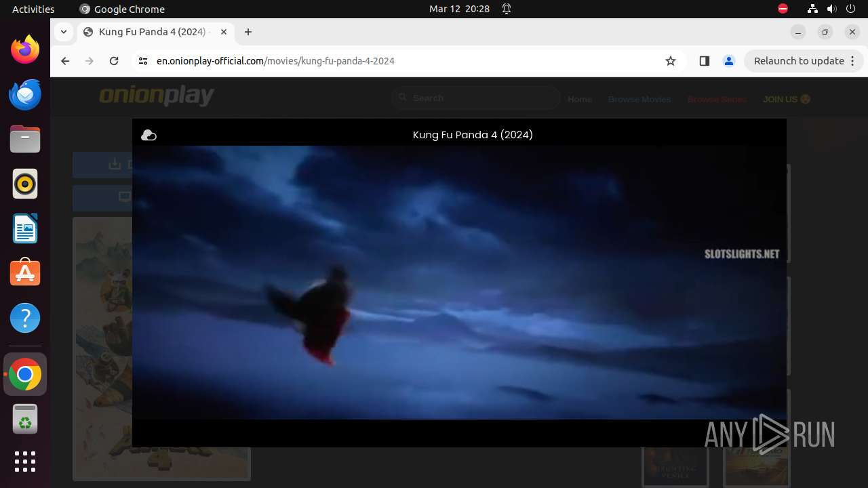Image resolution: width=868 pixels, height=488 pixels.
Task: Click the video player frame
Action: (459, 283)
